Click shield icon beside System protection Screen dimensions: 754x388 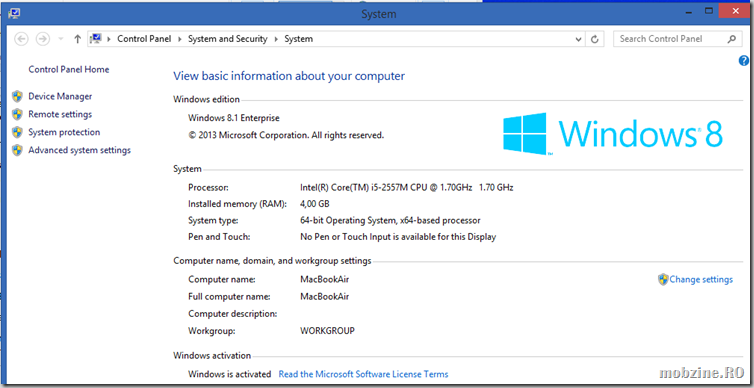(17, 132)
